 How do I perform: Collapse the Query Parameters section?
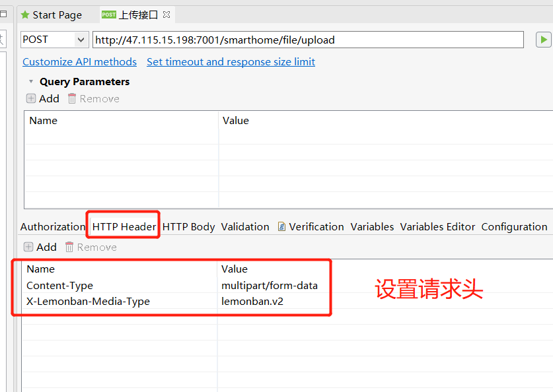tap(30, 81)
